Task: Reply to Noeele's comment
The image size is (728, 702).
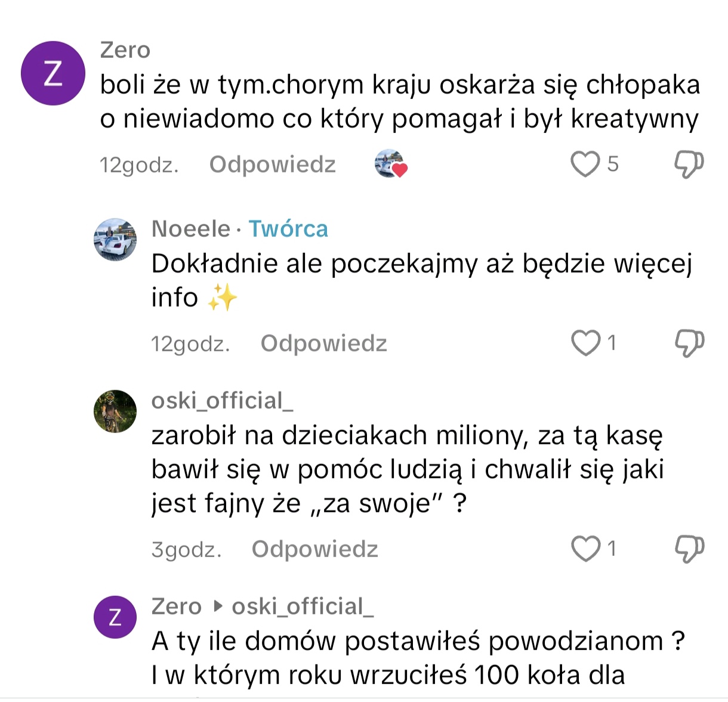Action: (323, 344)
